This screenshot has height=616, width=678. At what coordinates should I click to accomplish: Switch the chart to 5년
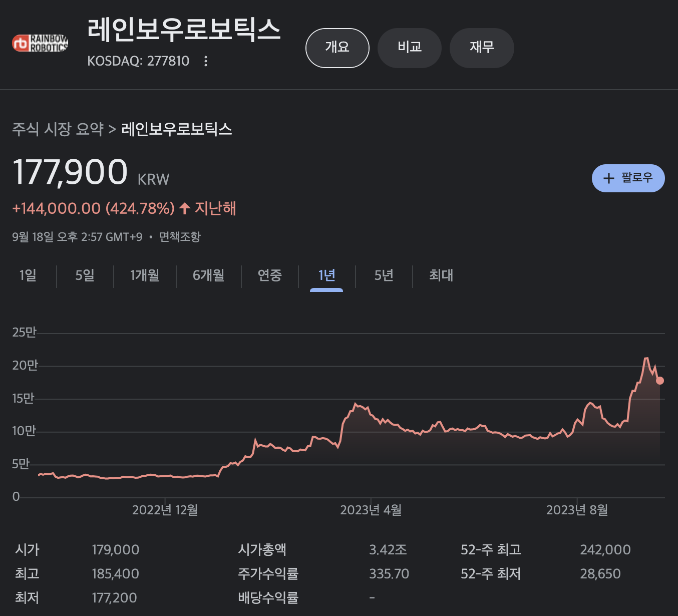click(x=384, y=275)
